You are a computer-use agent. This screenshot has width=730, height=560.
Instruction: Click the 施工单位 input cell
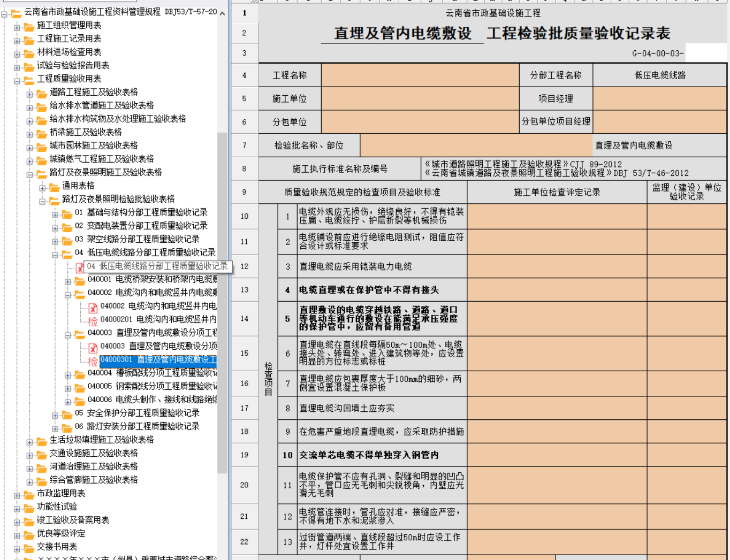click(420, 98)
